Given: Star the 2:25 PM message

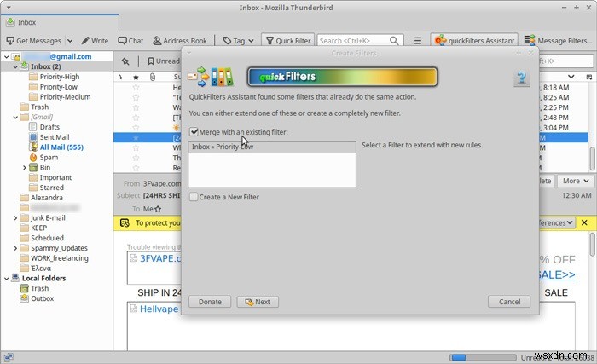Looking at the screenshot, I should (x=136, y=107).
